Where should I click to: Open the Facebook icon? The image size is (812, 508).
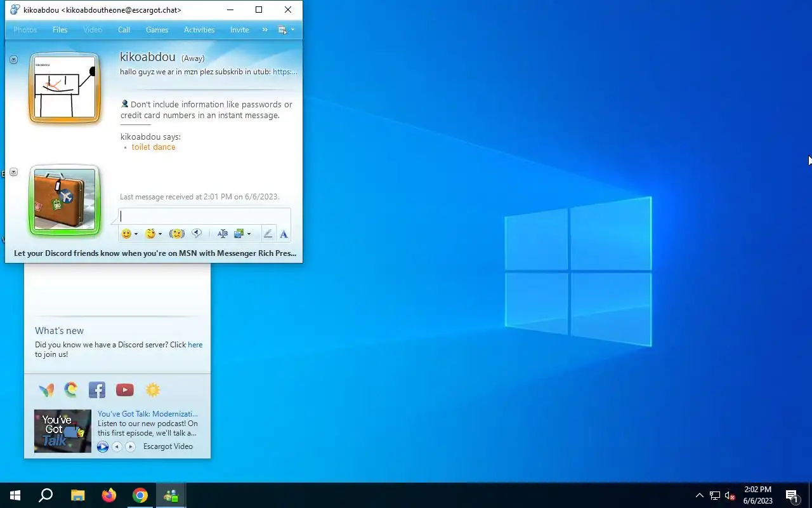(x=97, y=390)
